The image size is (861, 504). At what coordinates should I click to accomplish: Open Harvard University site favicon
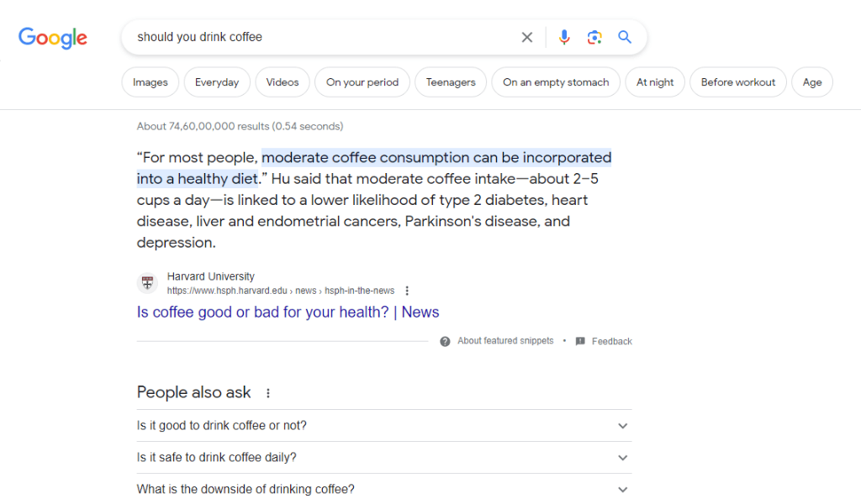tap(147, 283)
